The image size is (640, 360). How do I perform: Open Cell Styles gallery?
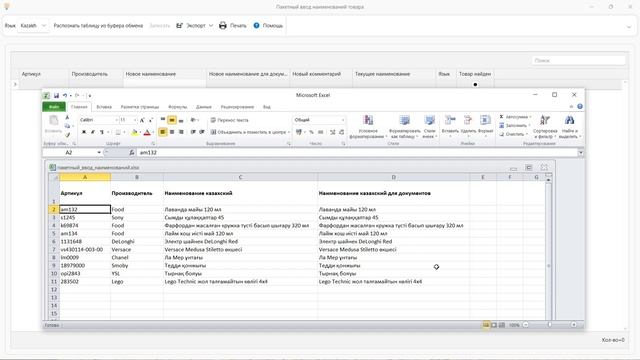point(429,127)
